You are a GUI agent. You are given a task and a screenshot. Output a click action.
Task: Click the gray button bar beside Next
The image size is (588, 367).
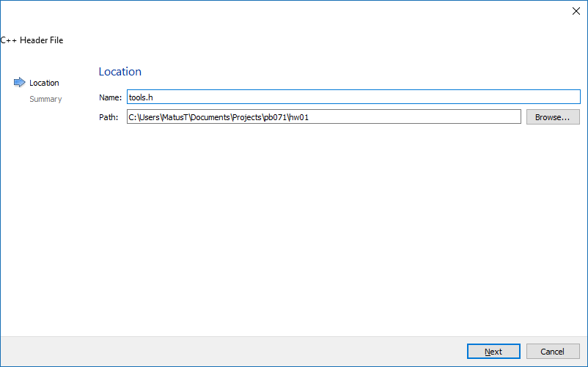232,352
